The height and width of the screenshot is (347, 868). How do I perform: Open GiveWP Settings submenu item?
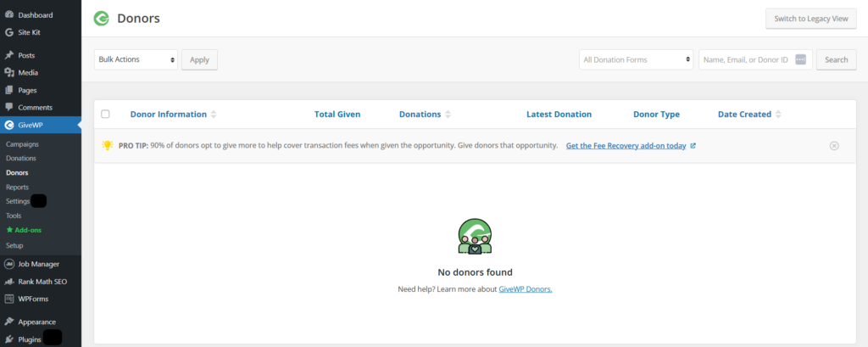[18, 201]
